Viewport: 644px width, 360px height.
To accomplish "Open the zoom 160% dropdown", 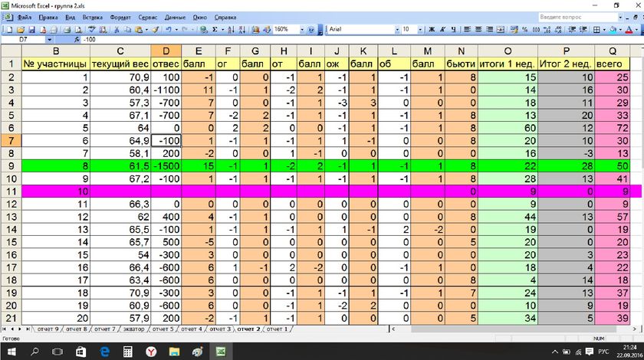I will tap(302, 30).
